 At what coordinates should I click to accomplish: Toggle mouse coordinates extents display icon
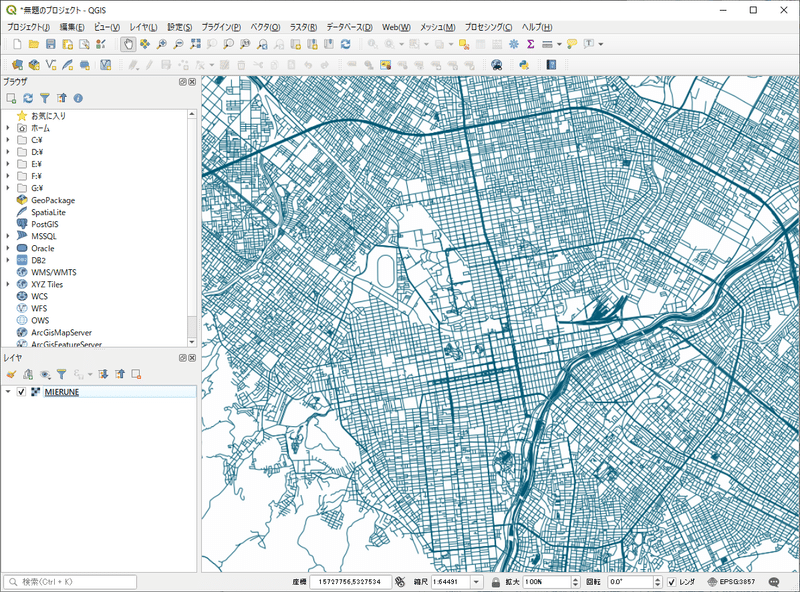(x=400, y=582)
